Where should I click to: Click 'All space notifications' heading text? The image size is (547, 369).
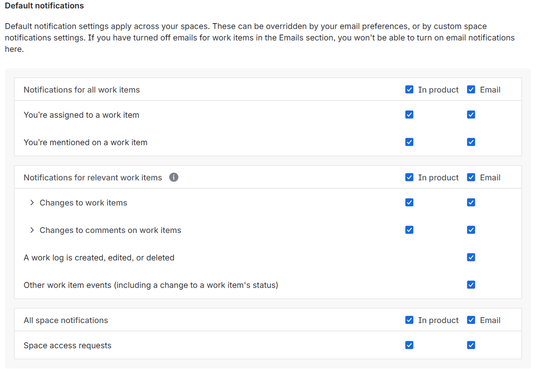[x=66, y=320]
